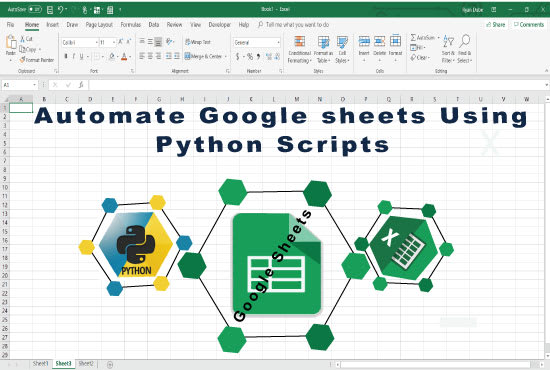The image size is (550, 370).
Task: Apply Bold formatting
Action: point(66,56)
